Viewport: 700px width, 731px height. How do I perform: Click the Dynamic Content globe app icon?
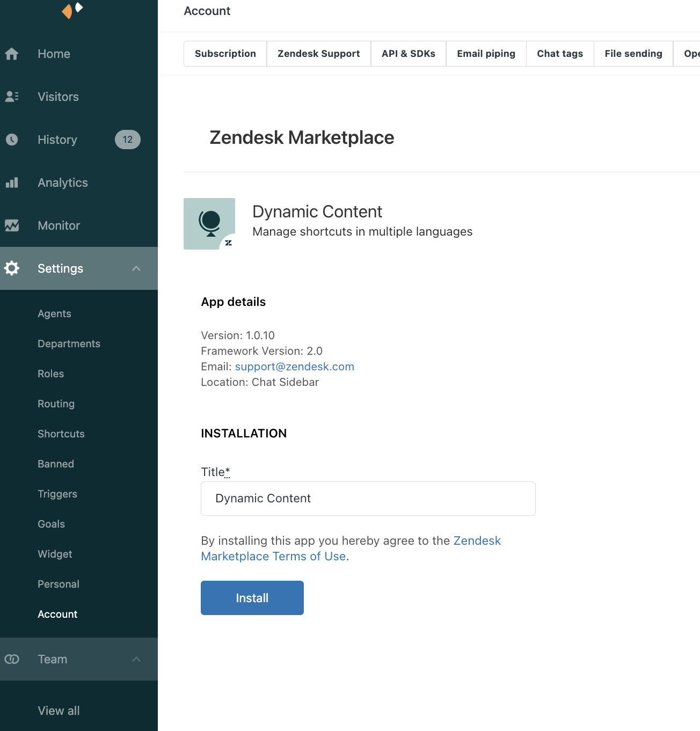coord(209,223)
